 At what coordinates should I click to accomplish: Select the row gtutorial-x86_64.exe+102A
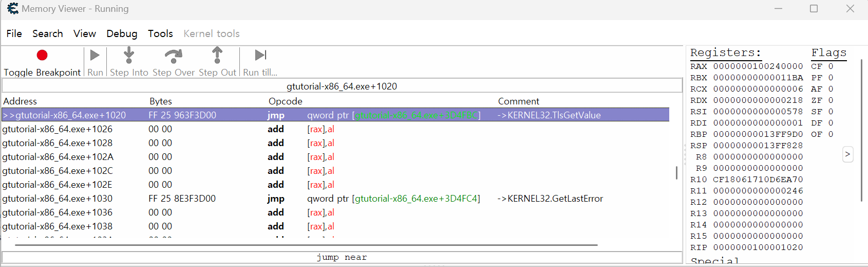coord(335,157)
